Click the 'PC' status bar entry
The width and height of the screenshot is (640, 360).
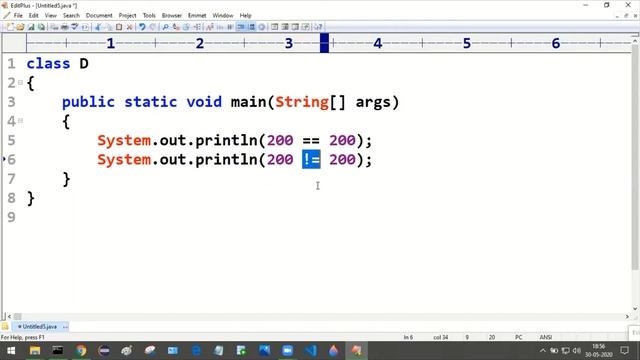tap(518, 337)
